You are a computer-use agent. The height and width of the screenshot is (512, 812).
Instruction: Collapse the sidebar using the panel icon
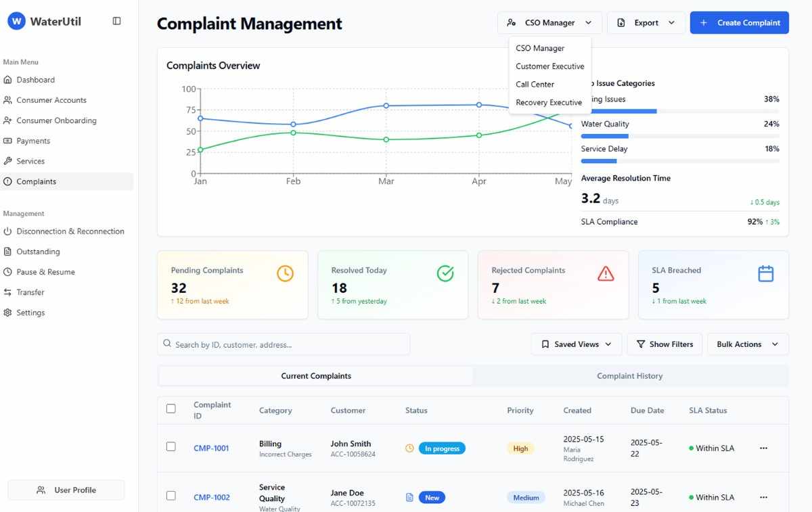point(116,20)
